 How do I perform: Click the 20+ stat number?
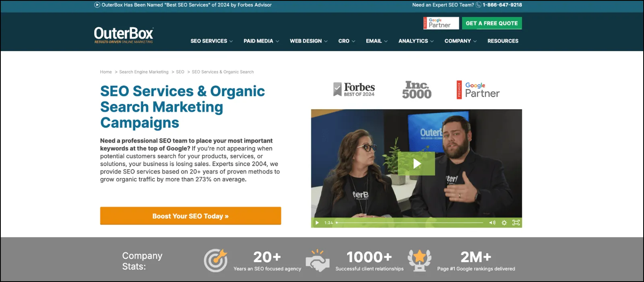click(x=267, y=257)
